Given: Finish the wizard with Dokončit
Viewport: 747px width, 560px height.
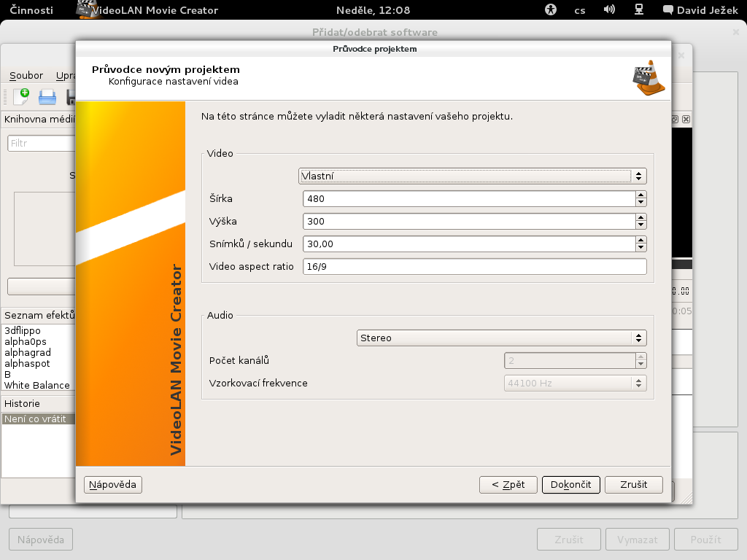Looking at the screenshot, I should [x=570, y=485].
